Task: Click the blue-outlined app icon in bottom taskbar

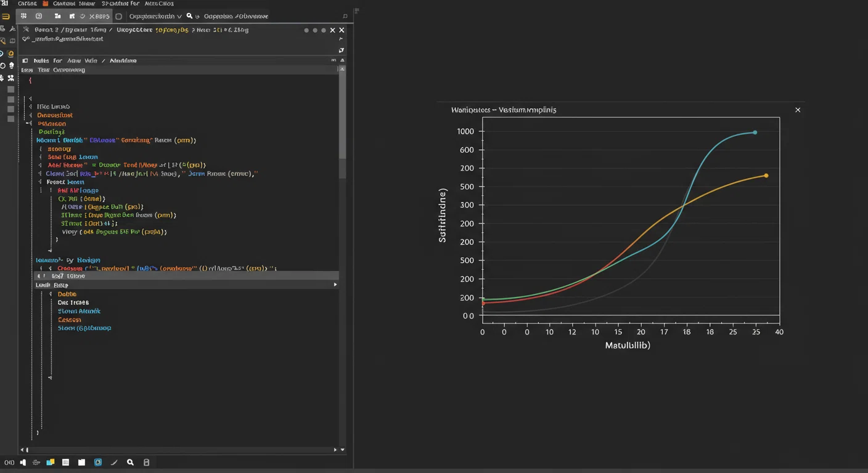Action: coord(98,463)
